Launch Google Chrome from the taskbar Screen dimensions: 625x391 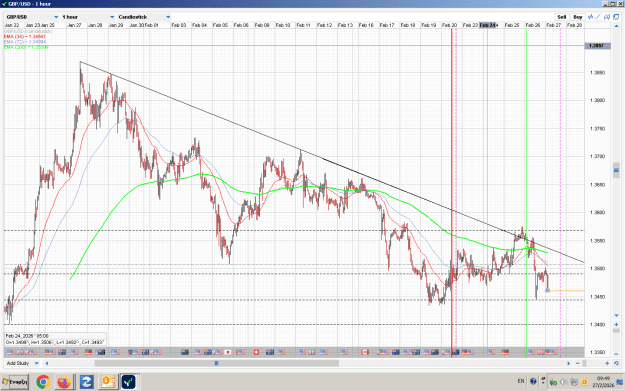[x=43, y=382]
